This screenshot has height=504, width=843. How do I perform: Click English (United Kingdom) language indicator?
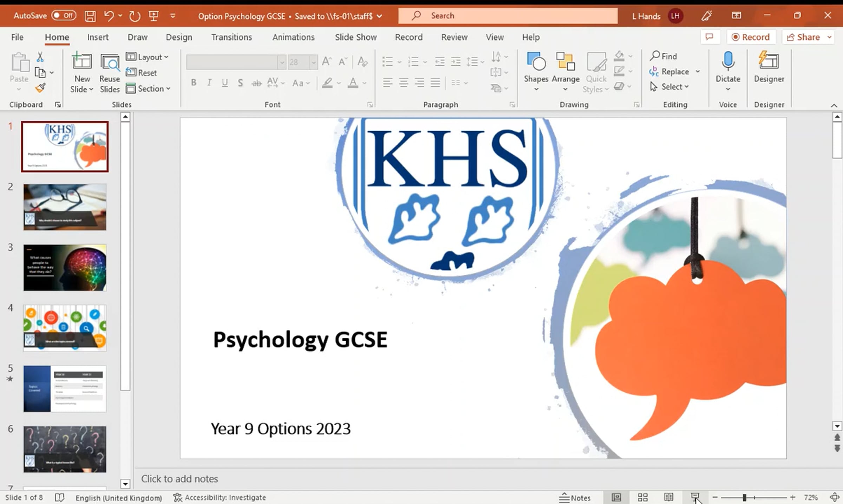[x=119, y=498]
